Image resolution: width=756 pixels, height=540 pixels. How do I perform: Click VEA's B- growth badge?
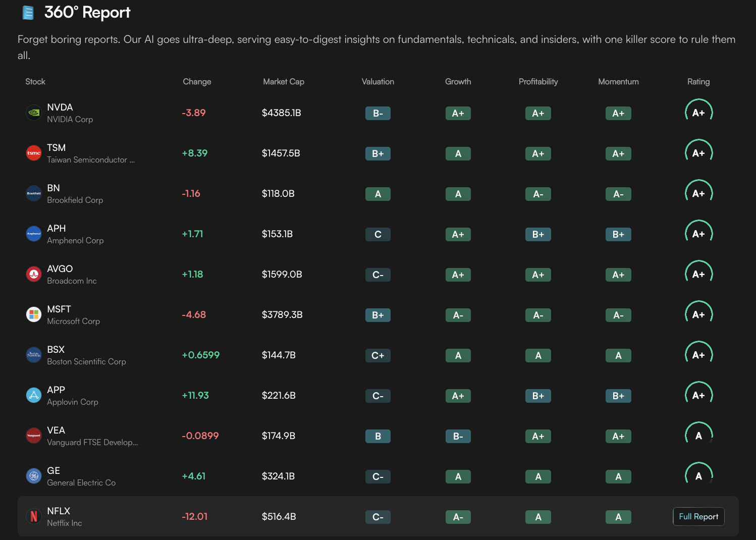click(458, 437)
